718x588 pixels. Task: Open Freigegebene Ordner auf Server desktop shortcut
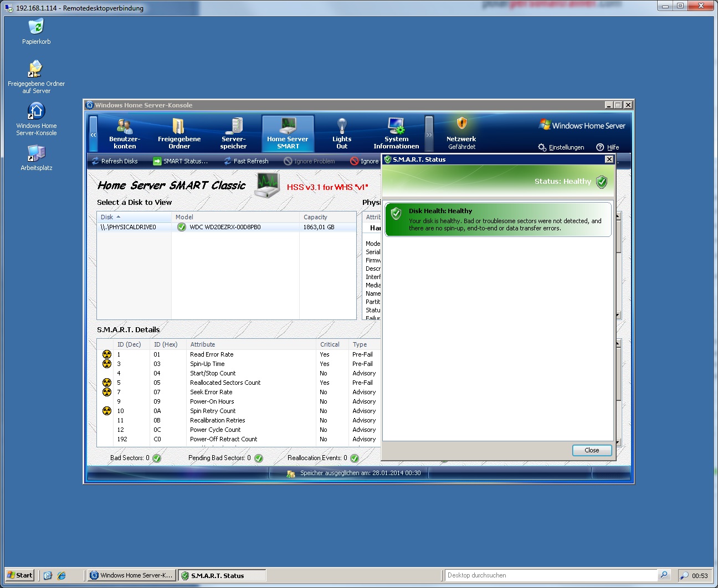(36, 77)
